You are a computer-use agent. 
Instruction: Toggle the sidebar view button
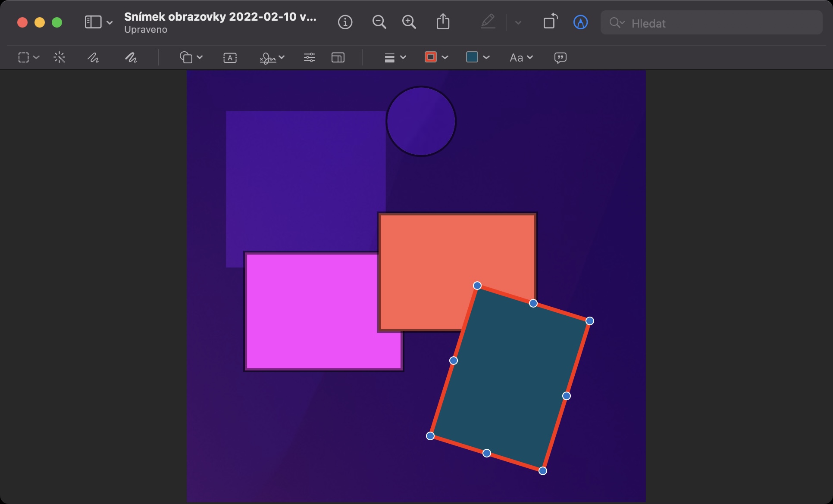tap(93, 22)
